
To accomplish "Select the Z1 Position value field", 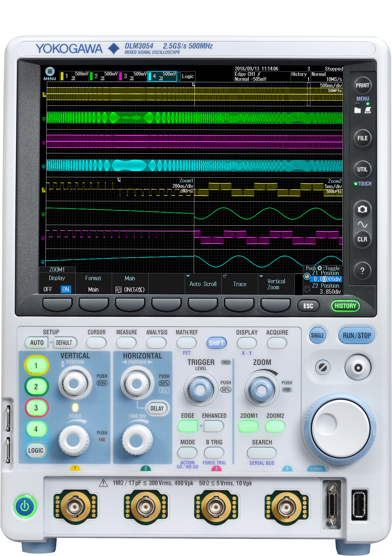I will 326,279.
